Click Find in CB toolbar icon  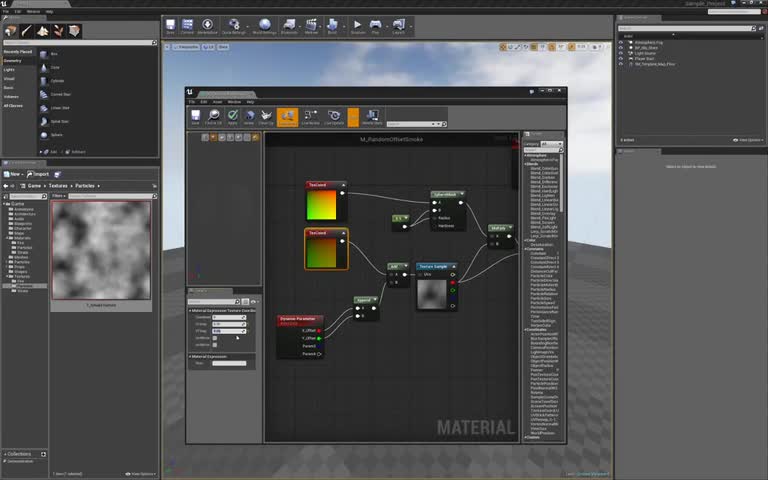[214, 117]
